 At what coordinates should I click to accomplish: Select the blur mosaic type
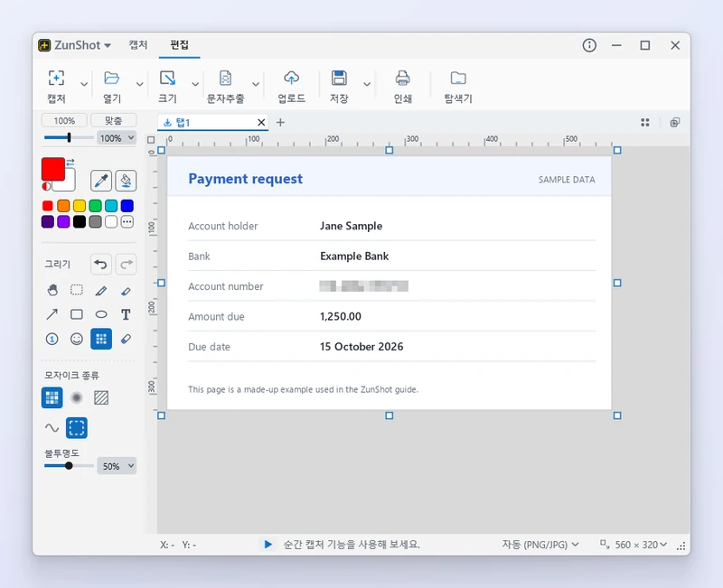point(77,397)
